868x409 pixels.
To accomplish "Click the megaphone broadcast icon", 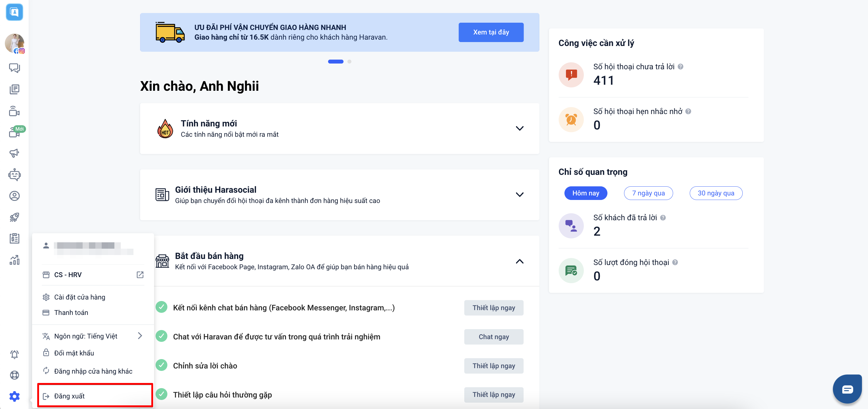I will coord(14,153).
